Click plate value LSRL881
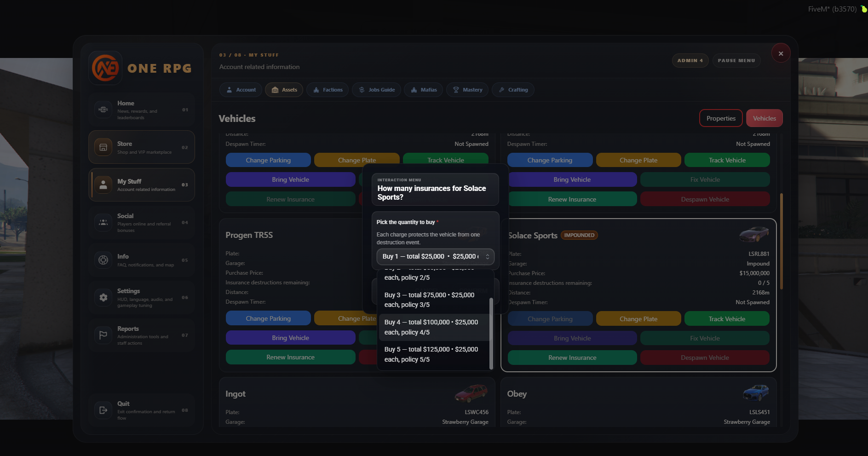The image size is (868, 456). [x=759, y=254]
